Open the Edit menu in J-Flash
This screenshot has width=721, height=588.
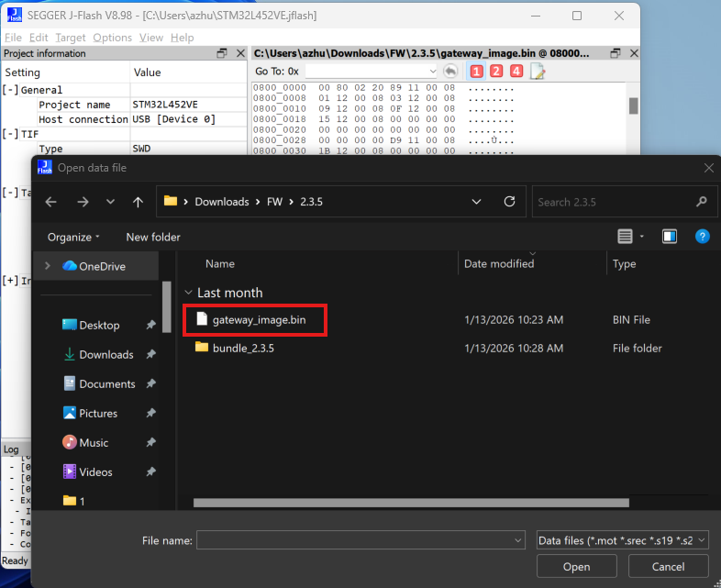pyautogui.click(x=39, y=38)
